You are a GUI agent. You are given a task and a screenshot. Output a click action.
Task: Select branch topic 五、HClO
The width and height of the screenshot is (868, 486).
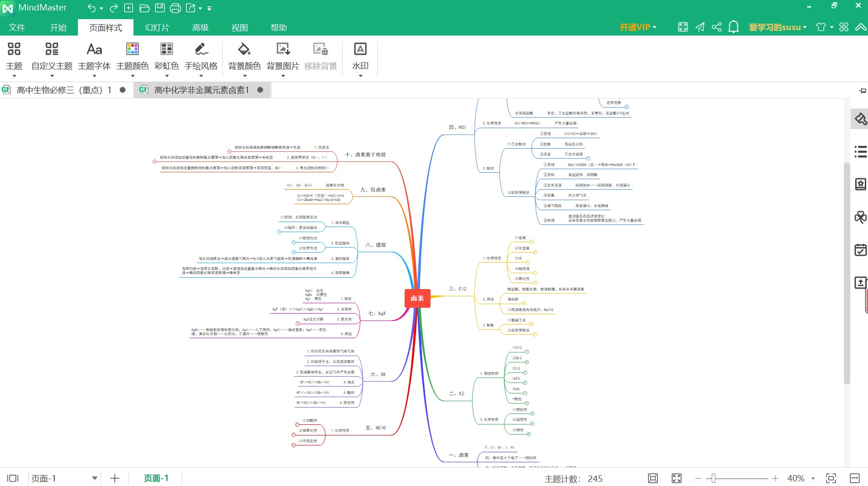pyautogui.click(x=375, y=428)
